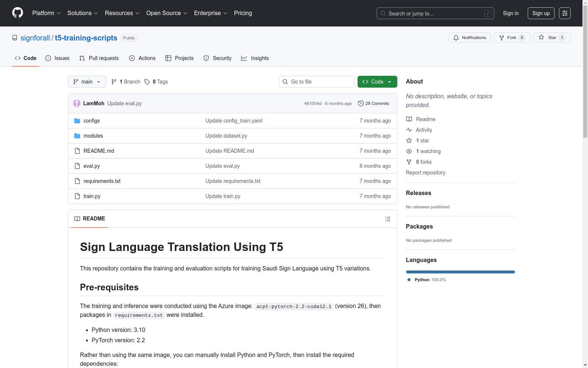The height and width of the screenshot is (368, 588).
Task: Click the Python language bar
Action: (x=460, y=272)
